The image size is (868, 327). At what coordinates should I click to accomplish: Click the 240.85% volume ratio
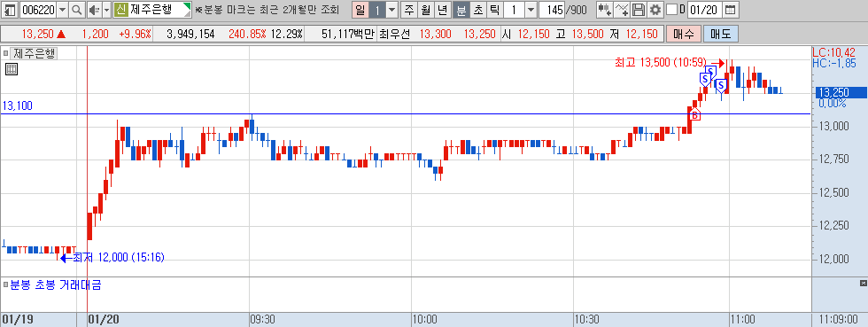[247, 34]
